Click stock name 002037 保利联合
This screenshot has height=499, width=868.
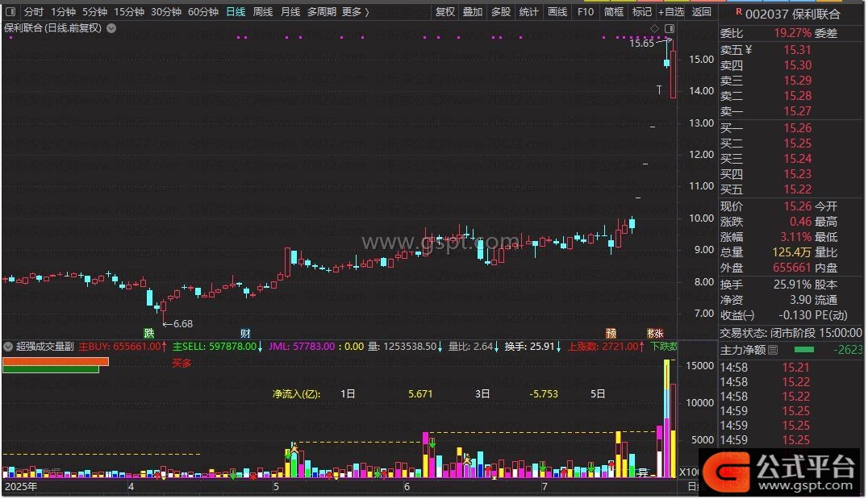792,14
